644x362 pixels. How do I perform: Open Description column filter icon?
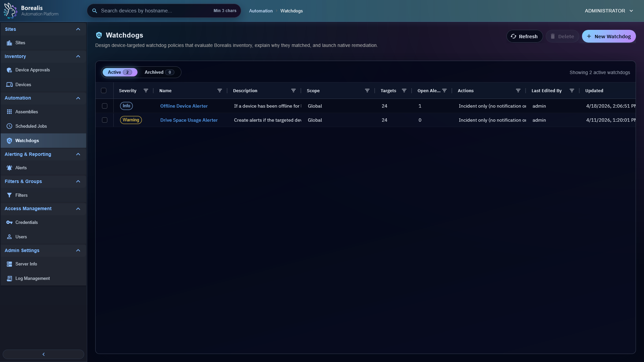click(x=293, y=90)
